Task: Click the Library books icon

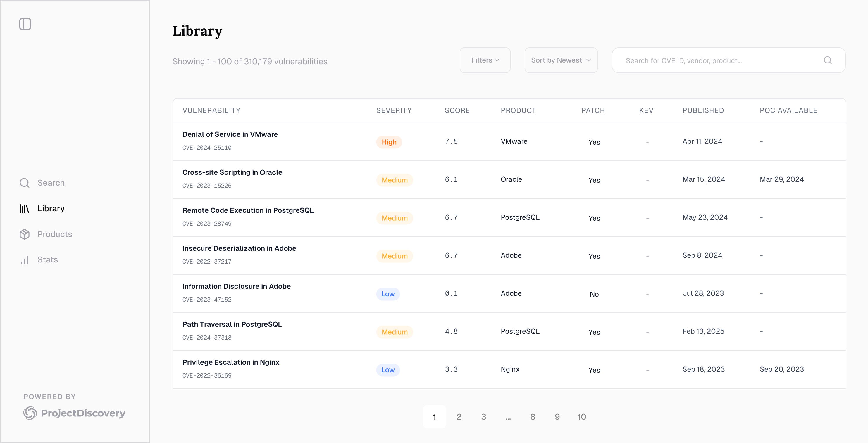Action: [24, 209]
